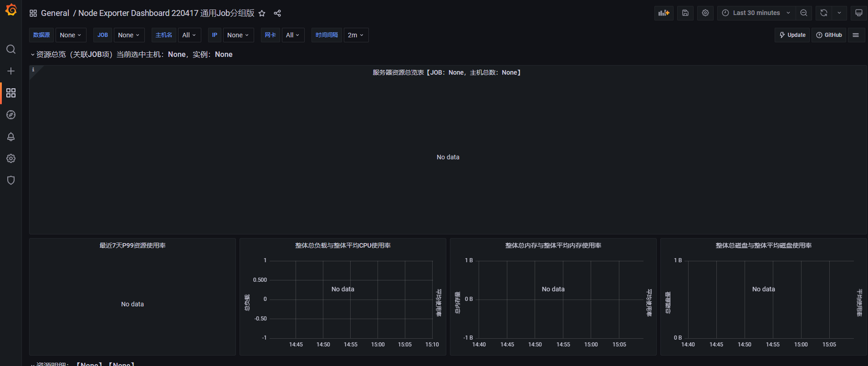
Task: Open the GitHub link button
Action: click(829, 35)
